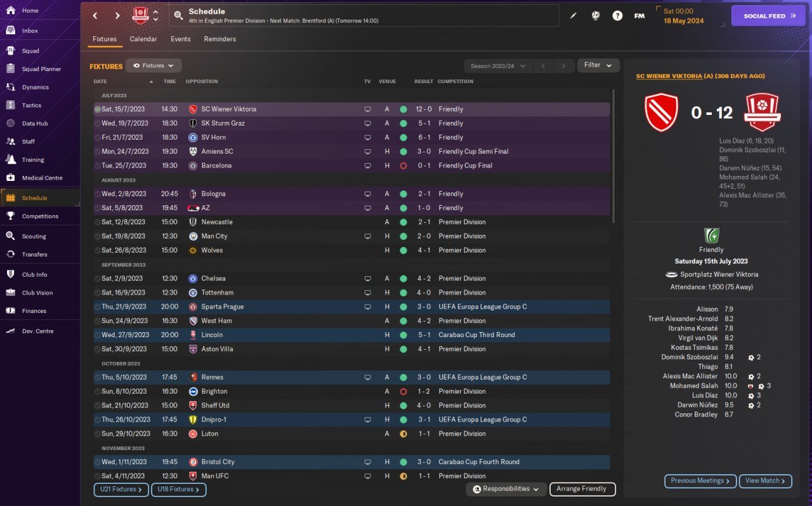This screenshot has width=812, height=506.
Task: Click the Scouting magnifier icon in sidebar
Action: [10, 236]
